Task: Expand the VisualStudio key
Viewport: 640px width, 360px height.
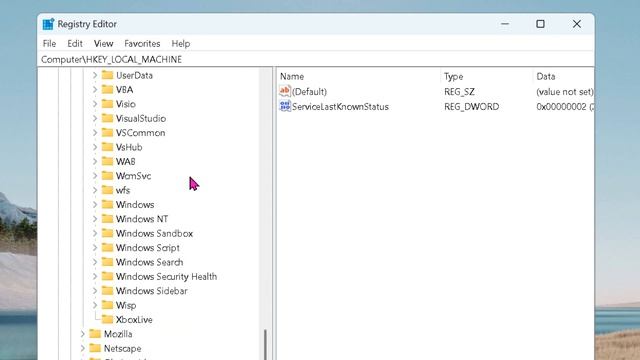Action: pyautogui.click(x=95, y=118)
